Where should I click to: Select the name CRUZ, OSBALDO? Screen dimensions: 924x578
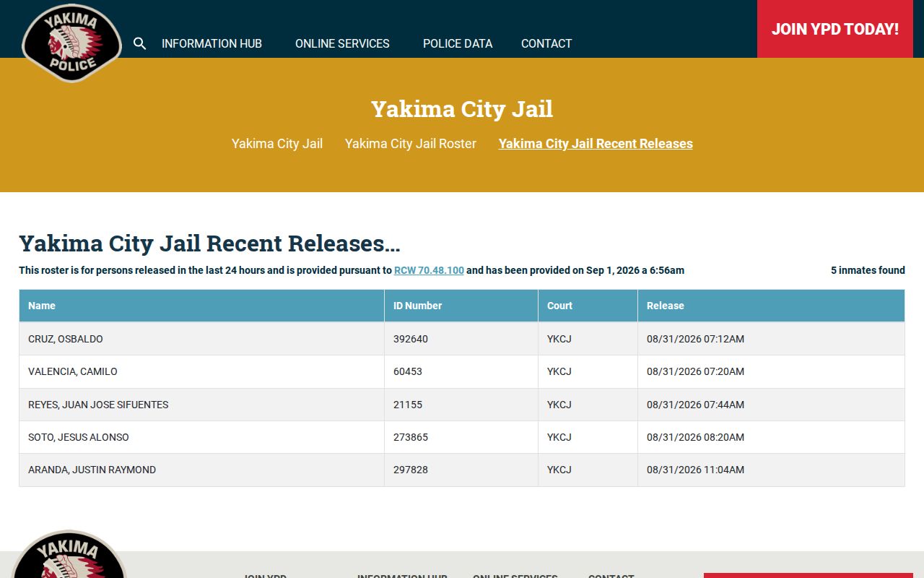[x=66, y=339]
